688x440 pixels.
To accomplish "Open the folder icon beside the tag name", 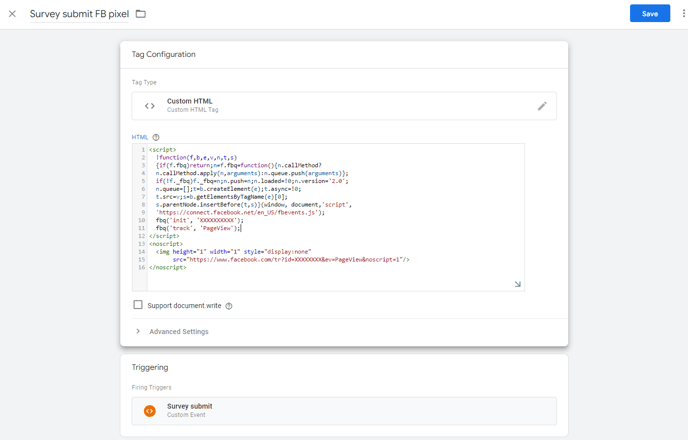I will pyautogui.click(x=141, y=14).
